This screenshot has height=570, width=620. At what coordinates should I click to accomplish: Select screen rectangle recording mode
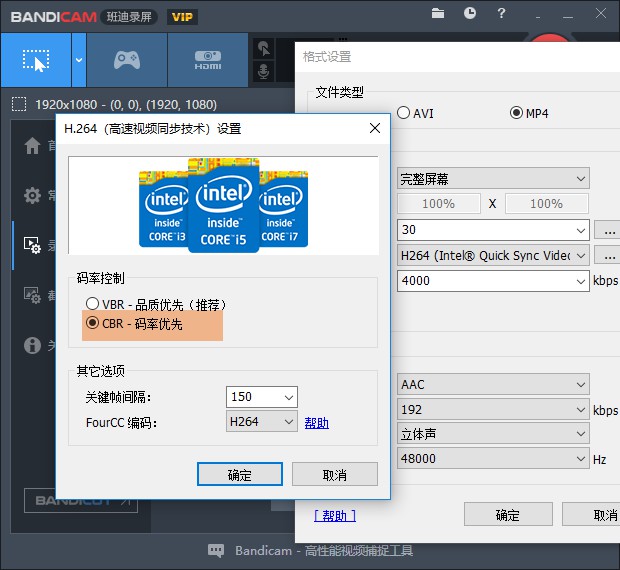tap(36, 60)
